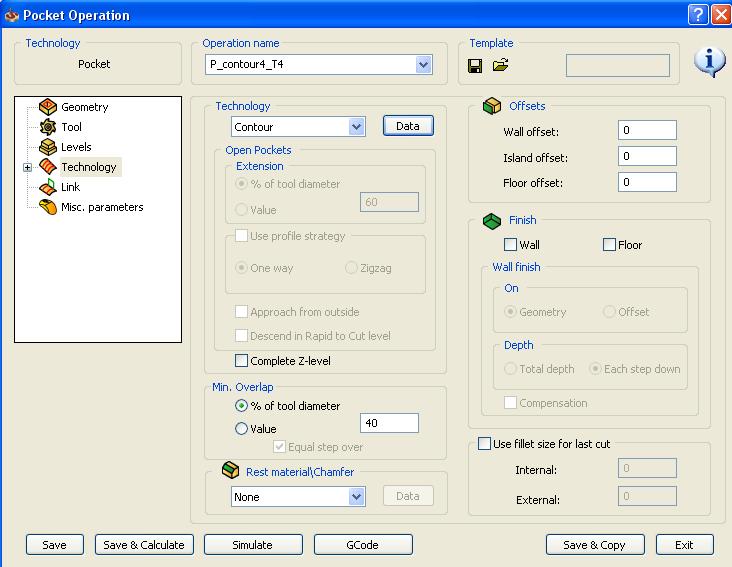The width and height of the screenshot is (732, 567).
Task: Click the Tool gear icon in tree
Action: point(48,127)
